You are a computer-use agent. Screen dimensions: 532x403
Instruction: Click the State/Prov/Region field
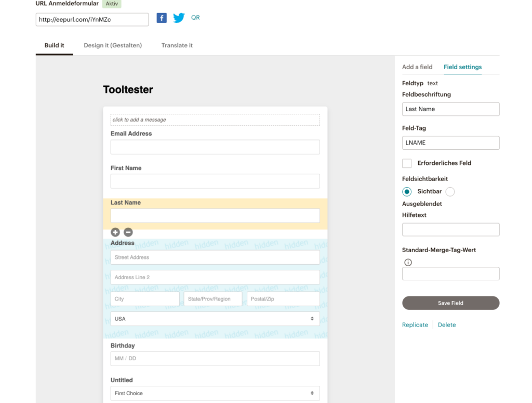[213, 299]
